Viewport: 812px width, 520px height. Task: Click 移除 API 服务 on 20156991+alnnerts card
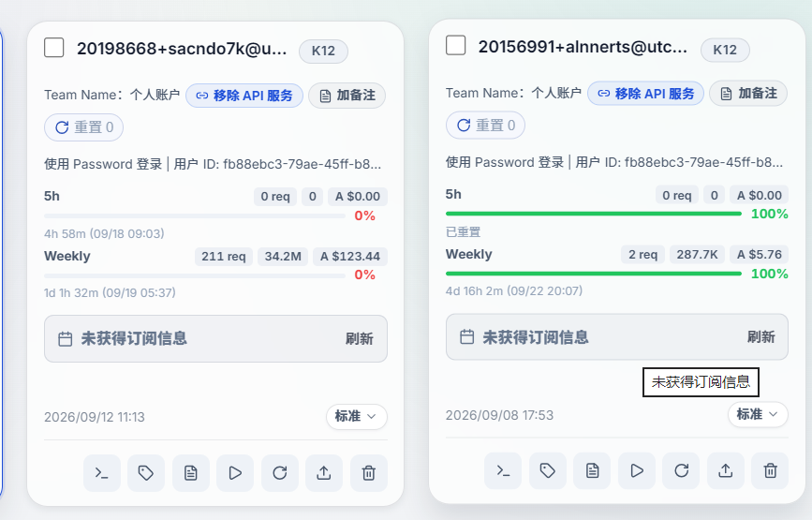coord(646,94)
